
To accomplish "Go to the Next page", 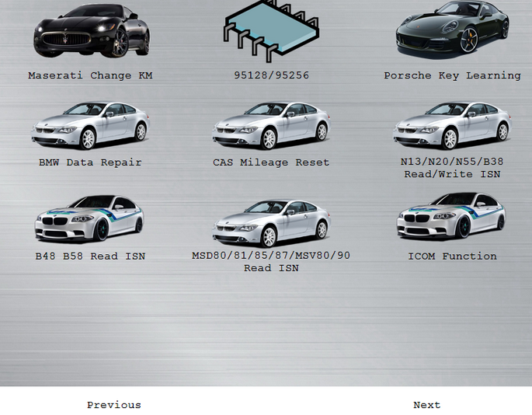I will click(x=427, y=405).
